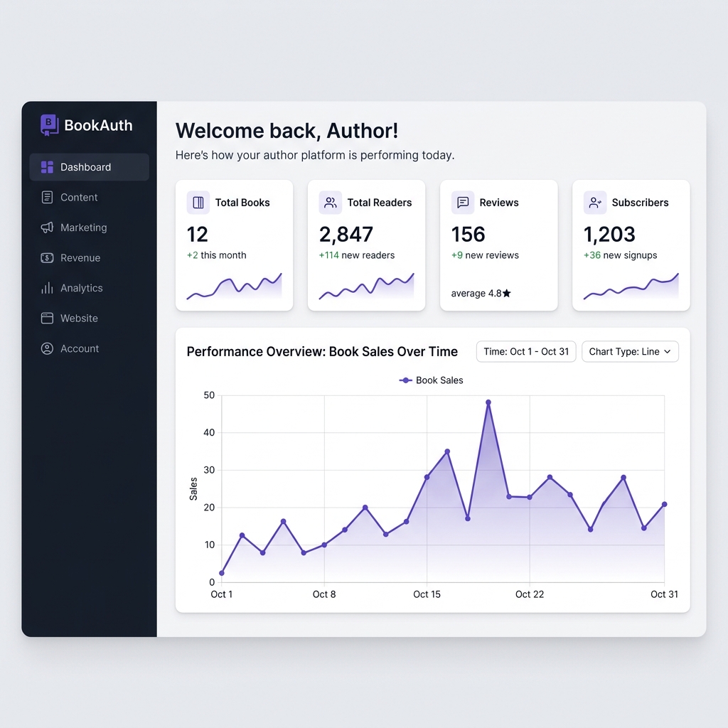Click the Book Sales legend marker
Viewport: 728px width, 728px height.
coord(406,380)
